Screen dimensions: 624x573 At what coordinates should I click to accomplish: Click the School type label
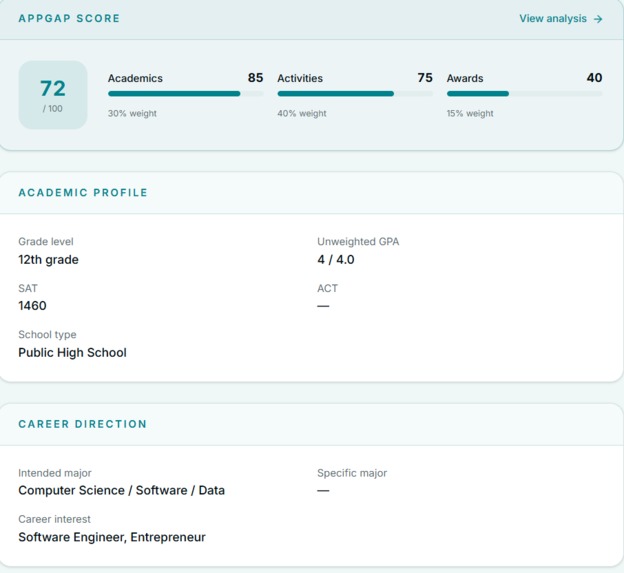(47, 335)
